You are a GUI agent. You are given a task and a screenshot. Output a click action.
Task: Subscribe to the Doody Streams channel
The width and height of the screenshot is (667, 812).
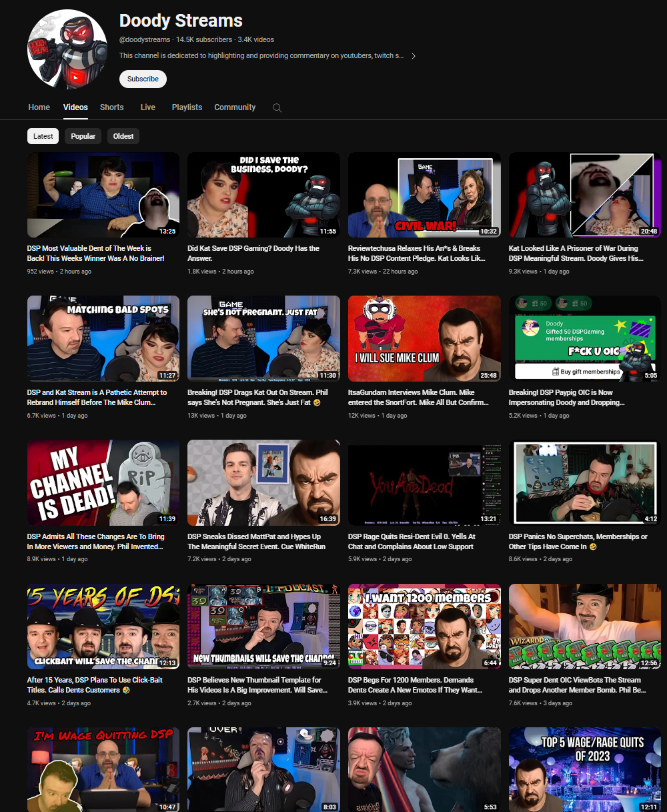click(x=143, y=79)
